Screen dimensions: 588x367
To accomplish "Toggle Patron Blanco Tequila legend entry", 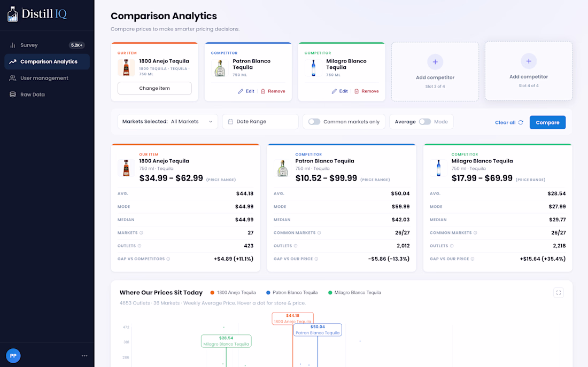I will coord(292,292).
